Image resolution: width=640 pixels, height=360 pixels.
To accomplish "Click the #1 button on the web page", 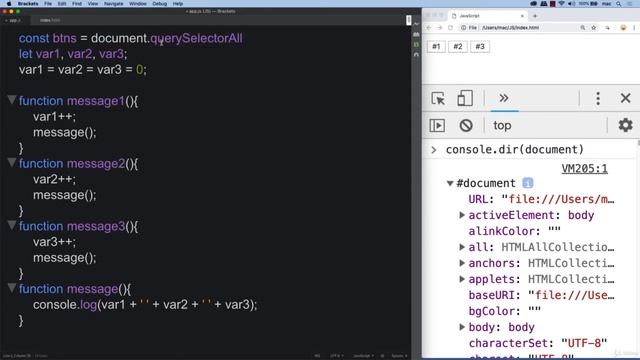I will pyautogui.click(x=436, y=47).
